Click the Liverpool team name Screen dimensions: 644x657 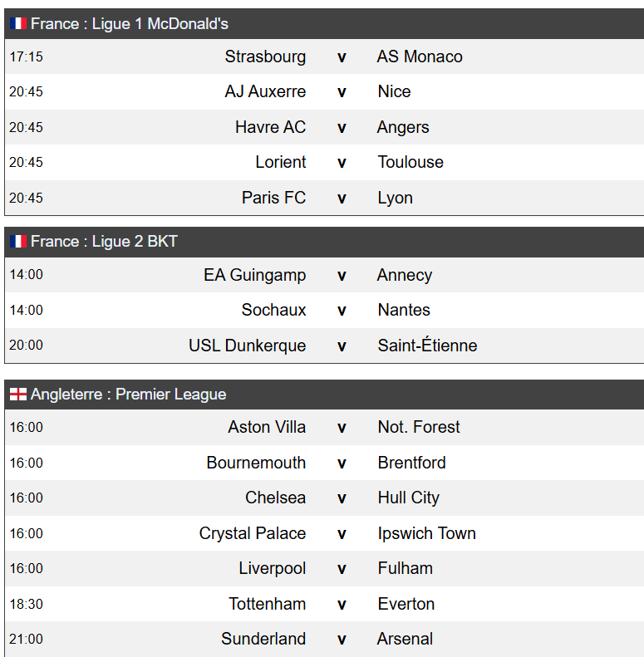click(x=273, y=569)
